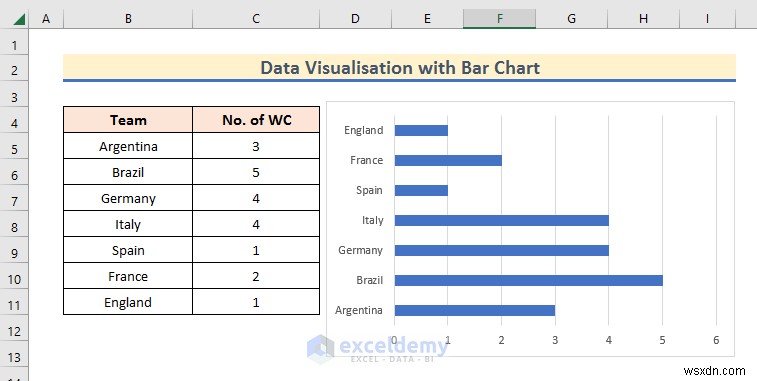Select the 'England' table cell
The width and height of the screenshot is (757, 381).
(128, 302)
